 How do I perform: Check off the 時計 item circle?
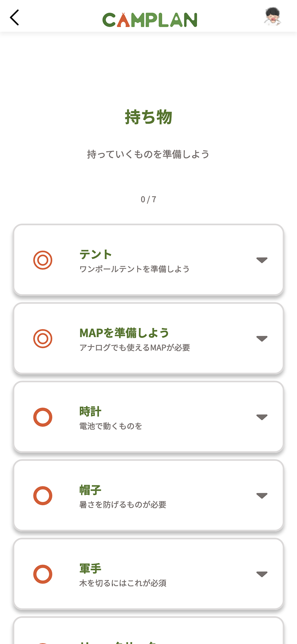point(43,417)
